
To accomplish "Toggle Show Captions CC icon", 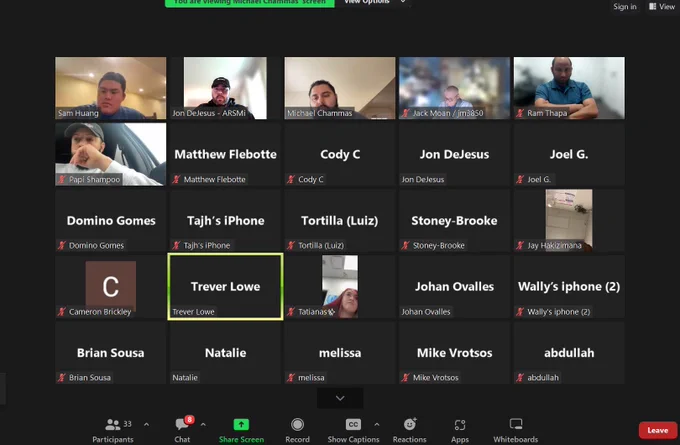I will pos(353,424).
